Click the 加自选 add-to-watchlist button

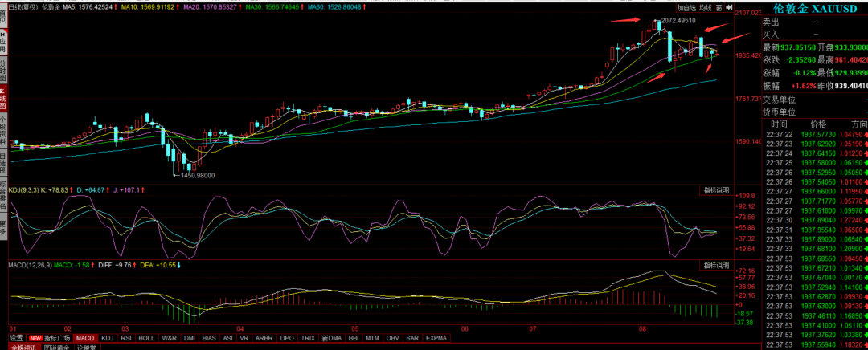686,7
